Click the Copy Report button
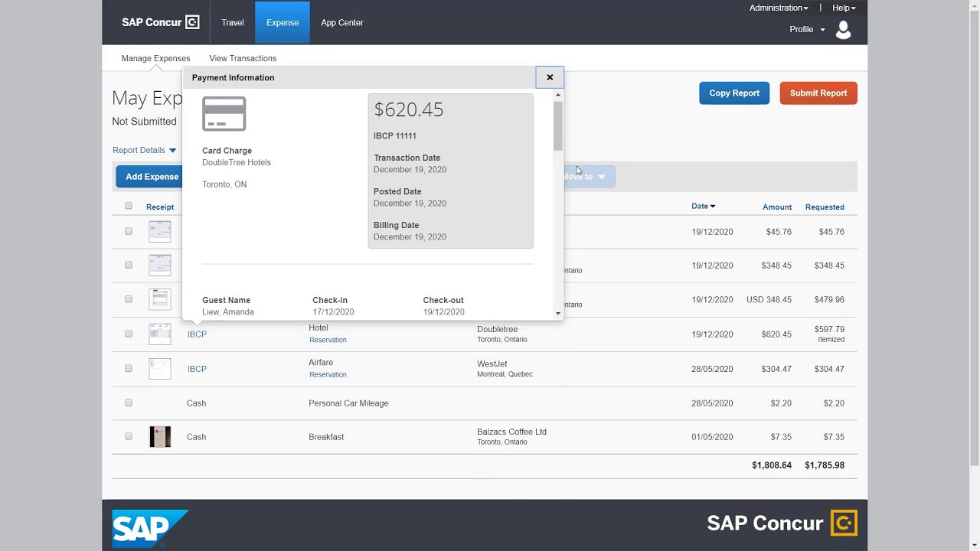Viewport: 980px width, 551px height. coord(734,93)
